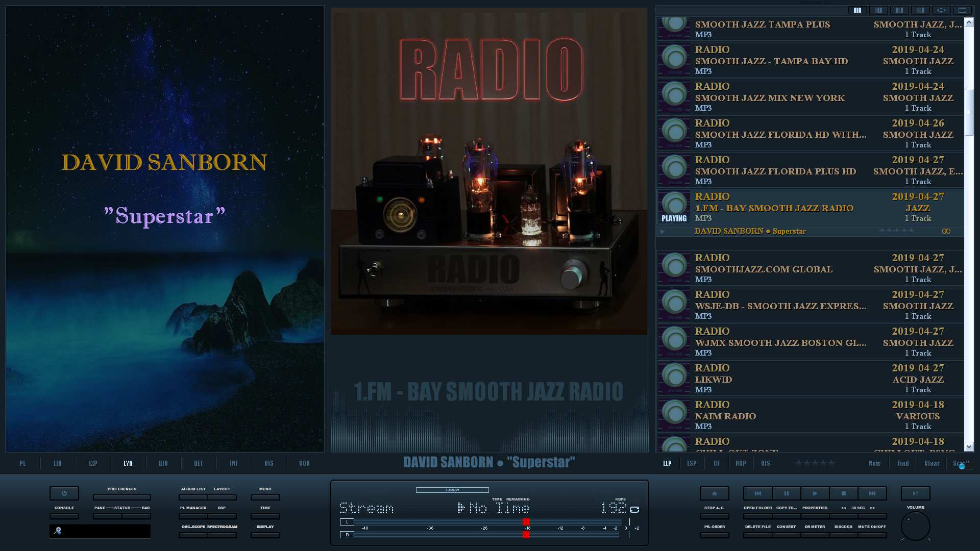This screenshot has height=551, width=980.
Task: Click the random playback button
Action: coord(915,493)
